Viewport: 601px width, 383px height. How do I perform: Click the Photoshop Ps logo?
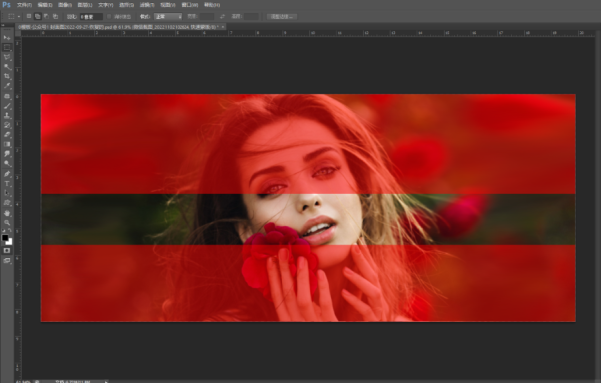[6, 5]
